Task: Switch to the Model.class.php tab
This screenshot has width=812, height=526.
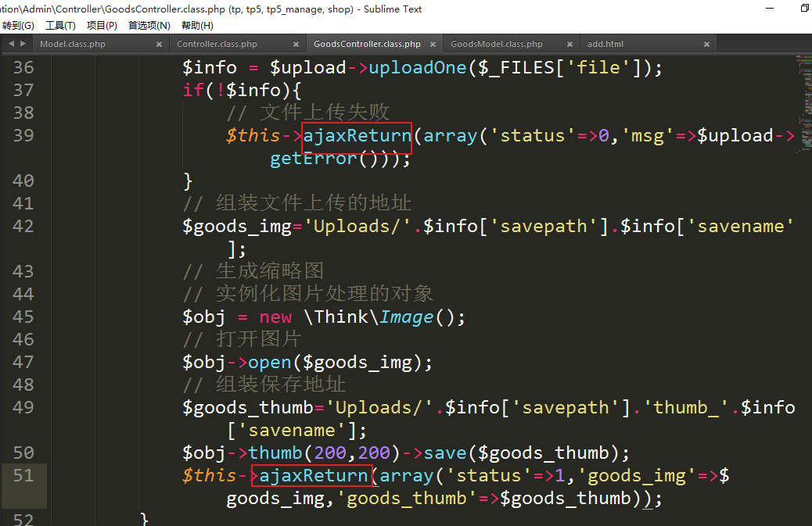Action: coord(73,45)
